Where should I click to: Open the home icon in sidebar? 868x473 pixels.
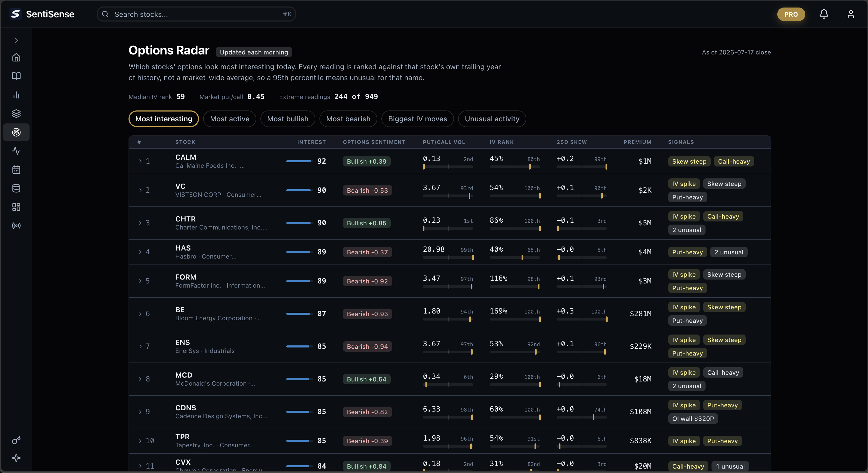pos(16,58)
